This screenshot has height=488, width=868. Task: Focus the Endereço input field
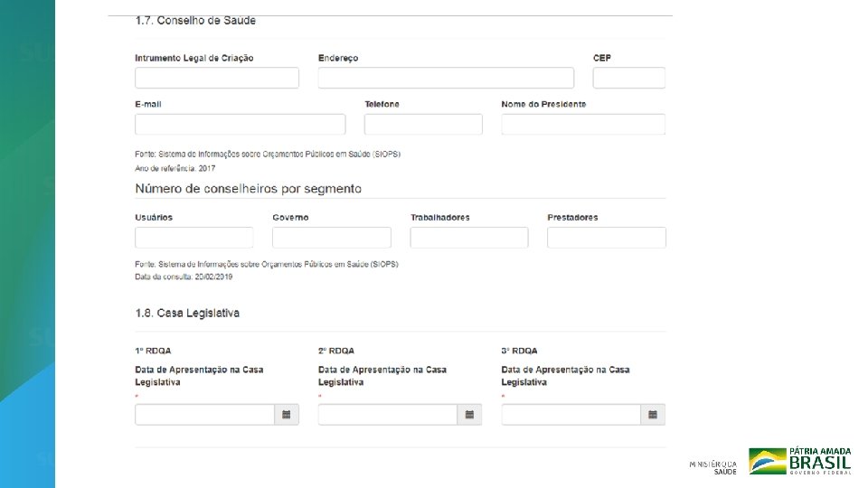pyautogui.click(x=446, y=78)
